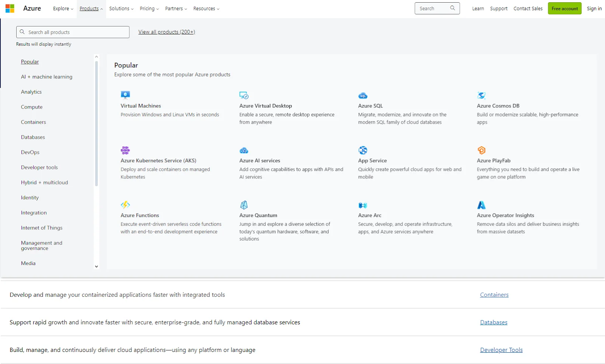Click the Sign in link
Image resolution: width=605 pixels, height=364 pixels.
(x=594, y=8)
